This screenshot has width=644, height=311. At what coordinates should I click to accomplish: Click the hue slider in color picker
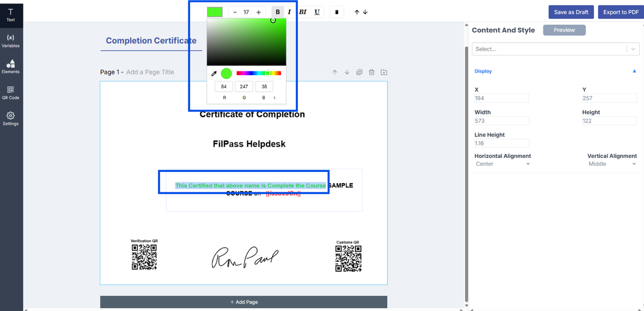[x=259, y=73]
